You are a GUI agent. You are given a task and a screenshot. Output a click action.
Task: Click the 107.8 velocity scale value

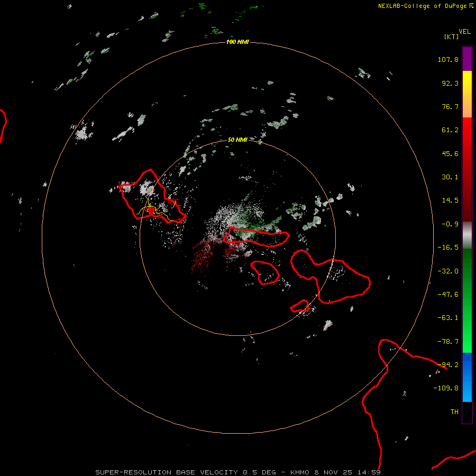tap(448, 59)
